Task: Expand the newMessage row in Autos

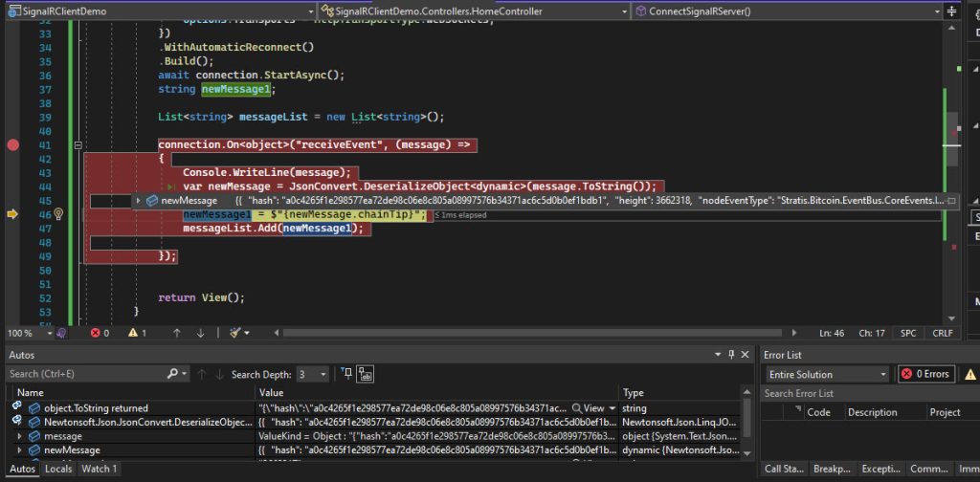Action: tap(20, 449)
